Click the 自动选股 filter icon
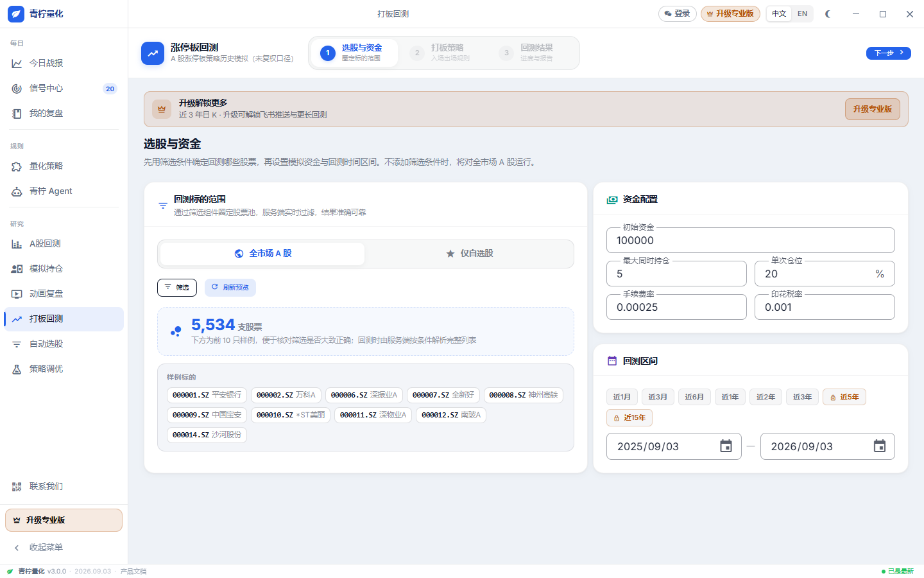924x578 pixels. (x=17, y=344)
